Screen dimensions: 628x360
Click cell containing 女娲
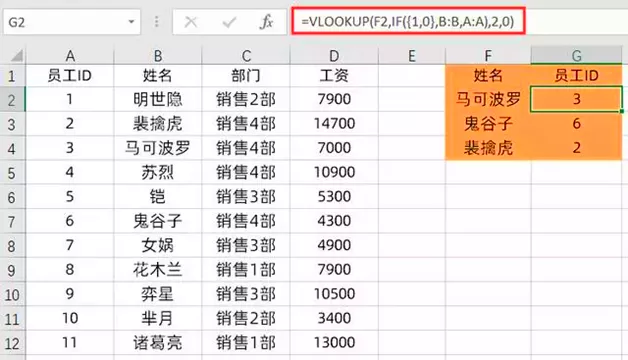point(158,245)
